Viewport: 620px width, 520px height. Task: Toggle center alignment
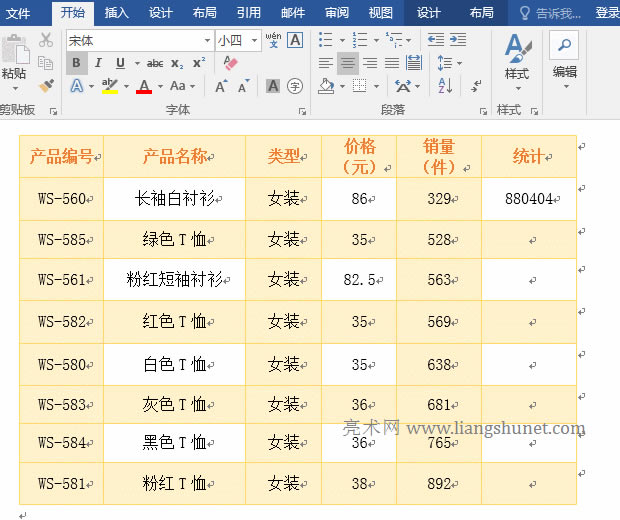(347, 63)
